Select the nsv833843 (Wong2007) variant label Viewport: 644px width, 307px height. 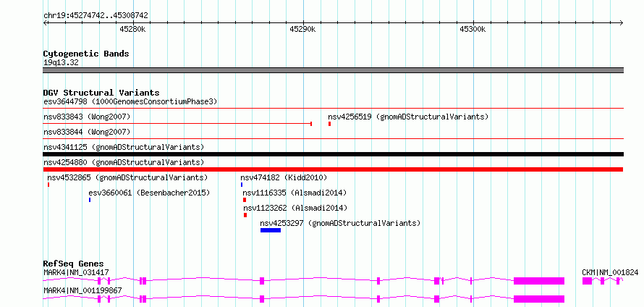(x=87, y=117)
